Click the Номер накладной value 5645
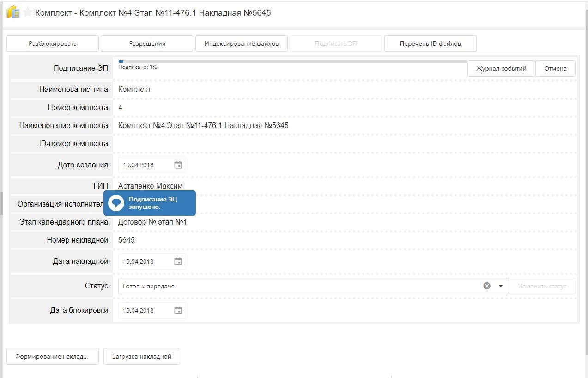 [x=127, y=240]
